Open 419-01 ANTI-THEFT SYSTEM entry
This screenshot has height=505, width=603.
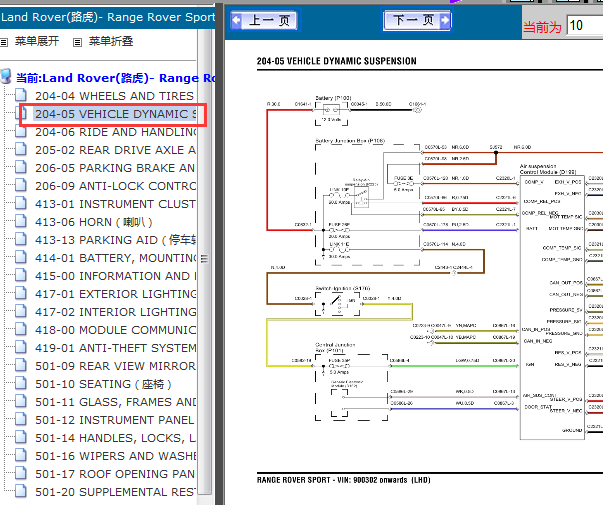[115, 348]
